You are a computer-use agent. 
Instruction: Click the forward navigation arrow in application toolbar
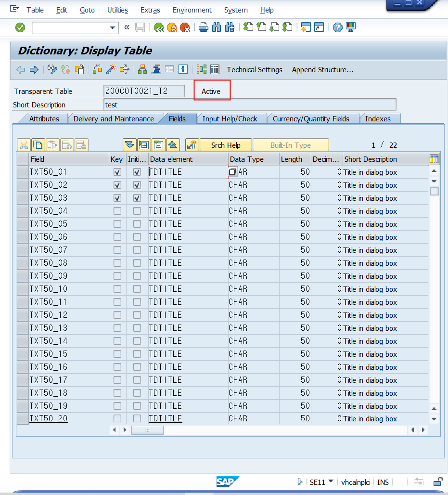(34, 69)
